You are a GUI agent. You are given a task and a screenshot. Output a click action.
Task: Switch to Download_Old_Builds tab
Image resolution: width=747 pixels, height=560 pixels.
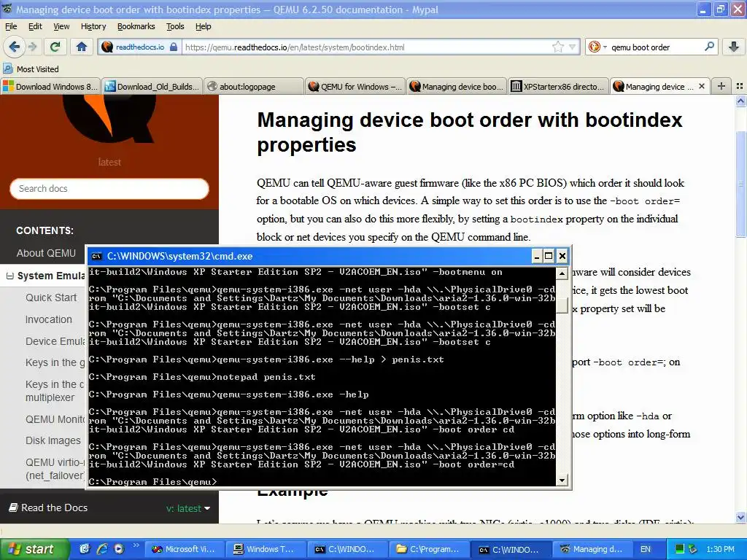[x=152, y=86]
